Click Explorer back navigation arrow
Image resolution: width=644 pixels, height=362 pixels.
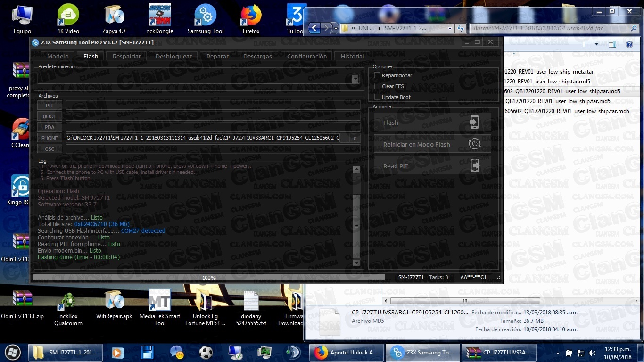coord(314,28)
